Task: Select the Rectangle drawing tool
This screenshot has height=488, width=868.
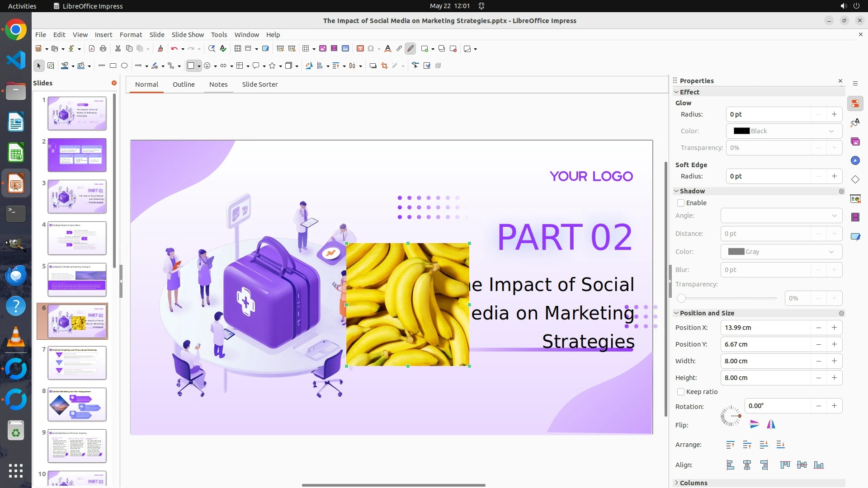Action: point(113,66)
